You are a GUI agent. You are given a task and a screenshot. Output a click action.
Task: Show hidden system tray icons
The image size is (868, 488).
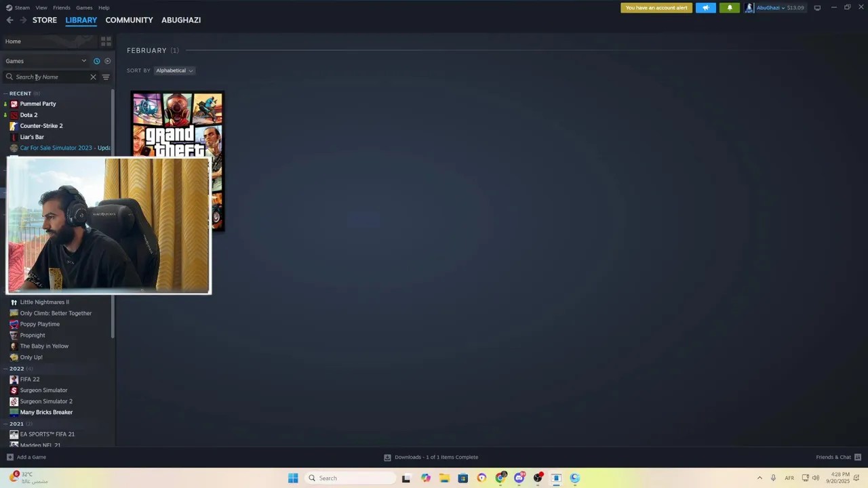click(759, 478)
